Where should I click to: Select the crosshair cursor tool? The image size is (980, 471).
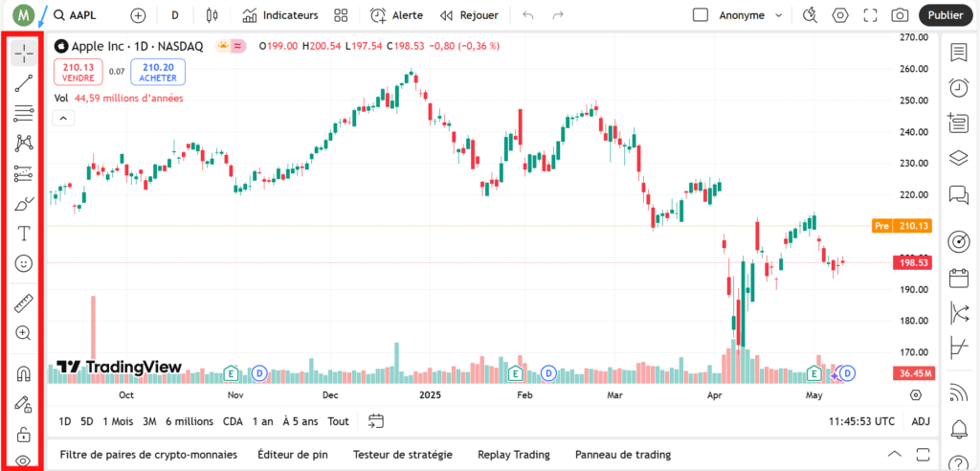click(x=24, y=54)
